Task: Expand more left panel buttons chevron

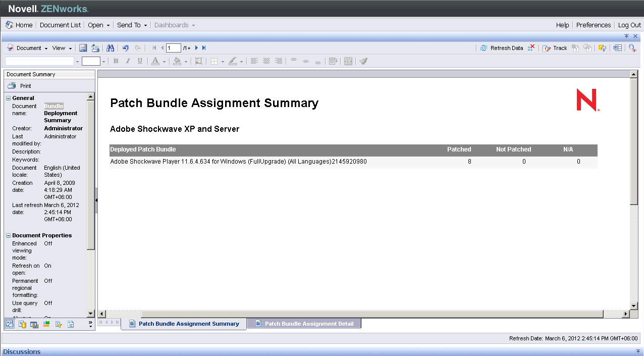Action: coord(90,324)
